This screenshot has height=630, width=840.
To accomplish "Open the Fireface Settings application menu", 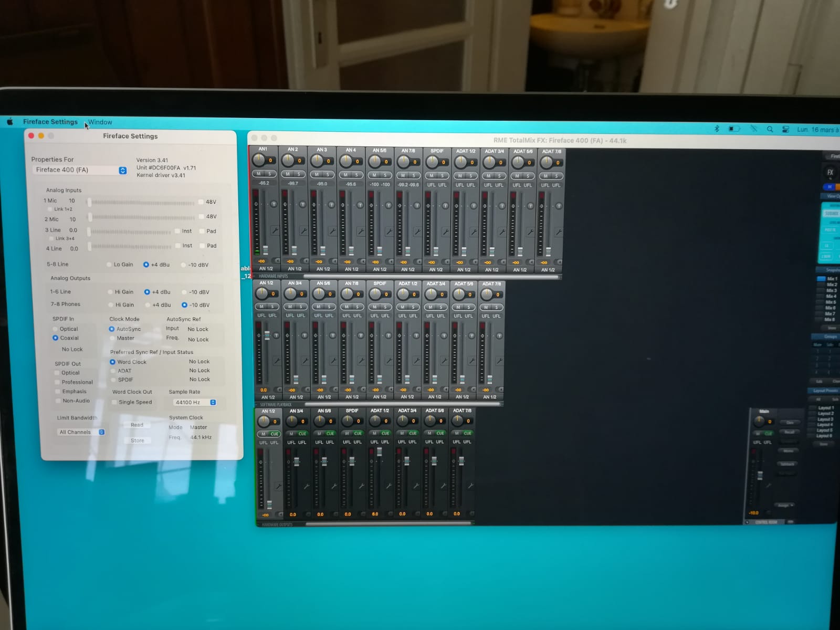I will coord(50,121).
